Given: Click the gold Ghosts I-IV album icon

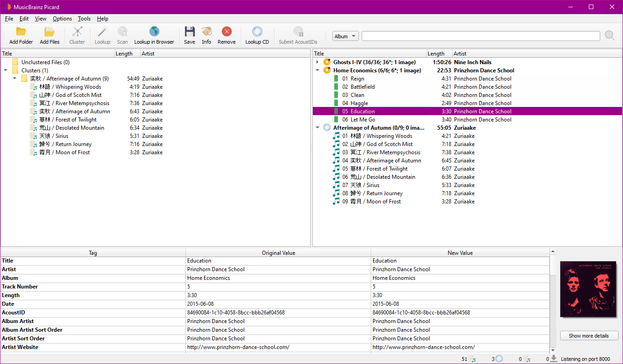Looking at the screenshot, I should click(x=327, y=62).
